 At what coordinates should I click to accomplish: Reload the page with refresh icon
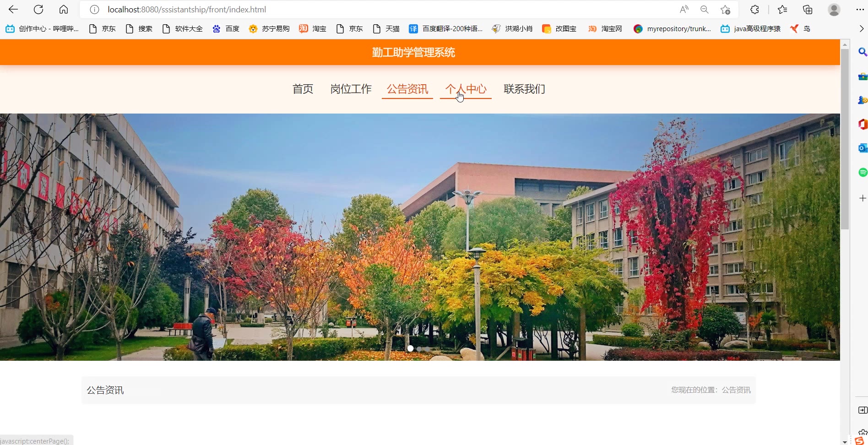click(38, 10)
